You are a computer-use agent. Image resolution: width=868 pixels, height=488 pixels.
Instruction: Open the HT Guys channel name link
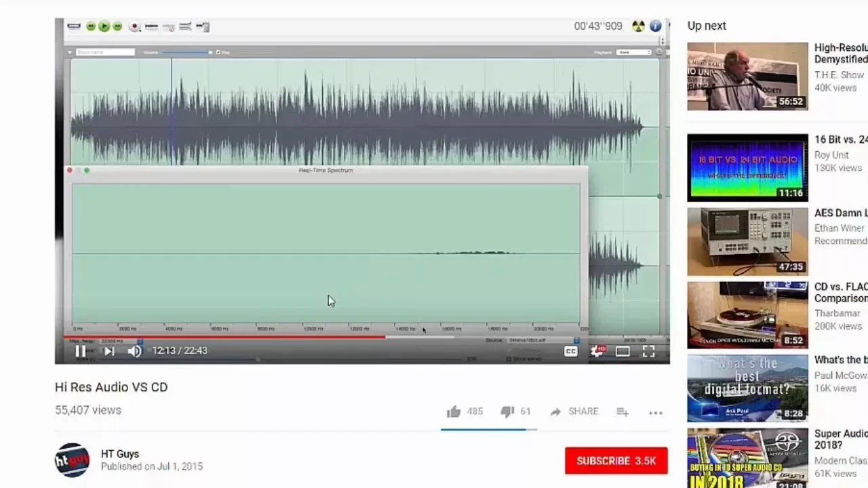click(x=120, y=454)
